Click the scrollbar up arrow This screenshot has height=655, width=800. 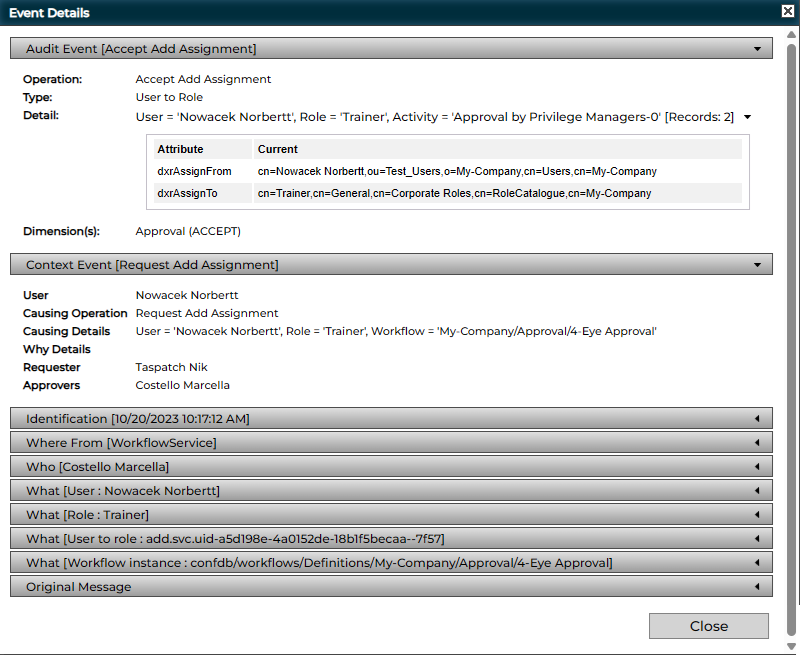[791, 35]
